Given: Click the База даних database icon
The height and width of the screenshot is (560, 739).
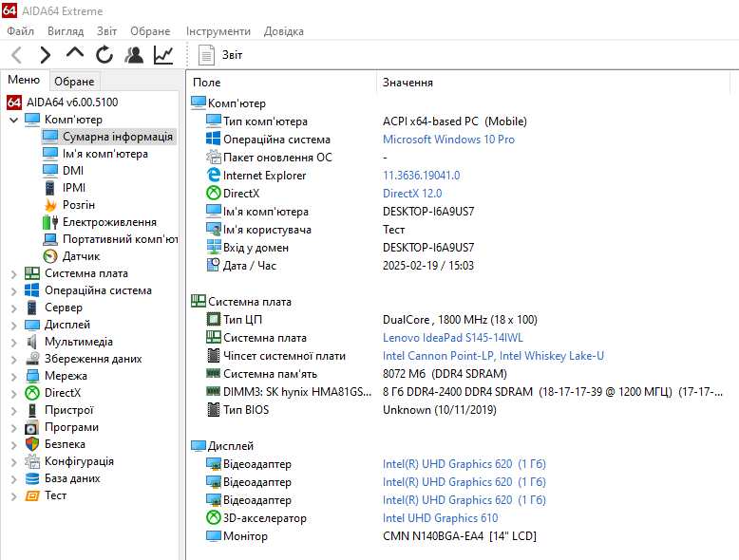Looking at the screenshot, I should click(32, 478).
